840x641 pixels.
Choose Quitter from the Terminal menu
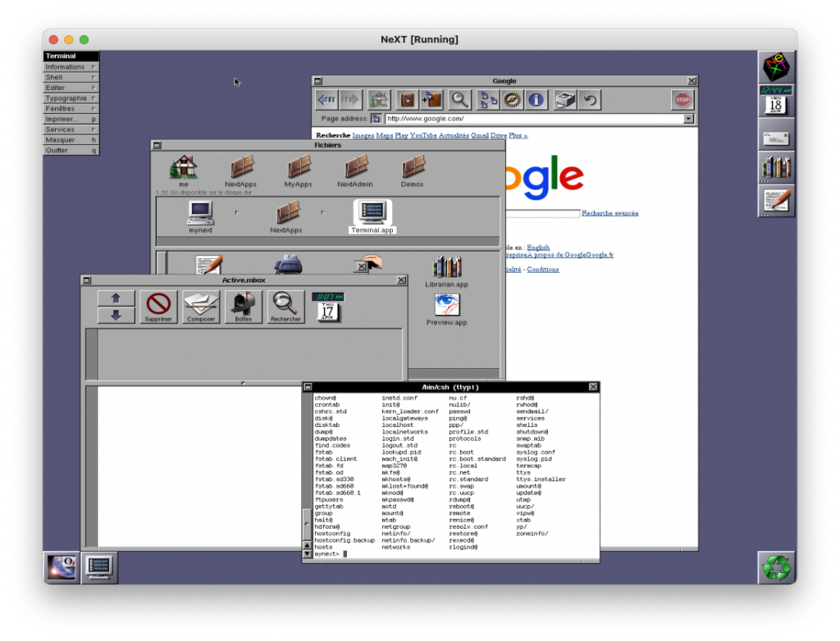click(69, 149)
